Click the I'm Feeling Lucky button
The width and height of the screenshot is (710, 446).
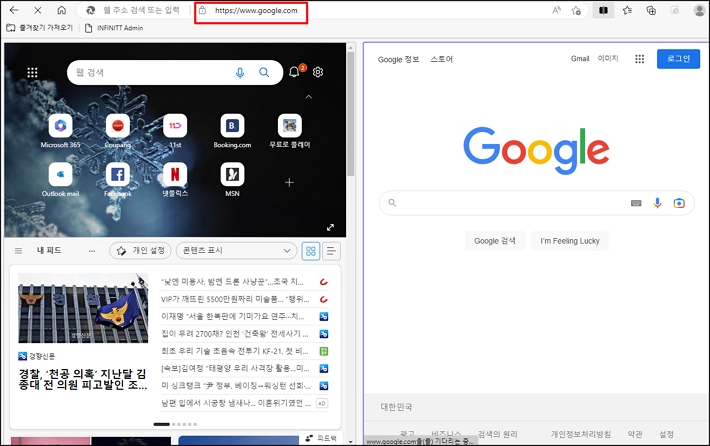(x=570, y=241)
